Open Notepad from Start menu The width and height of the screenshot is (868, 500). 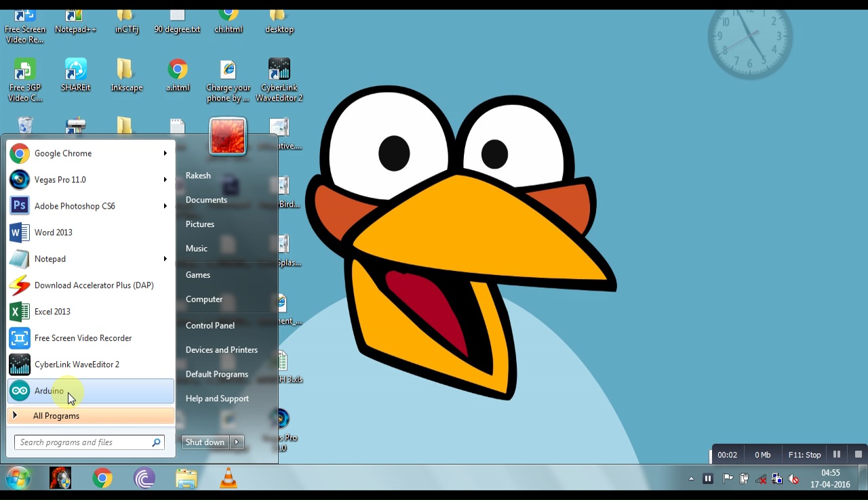[91, 259]
